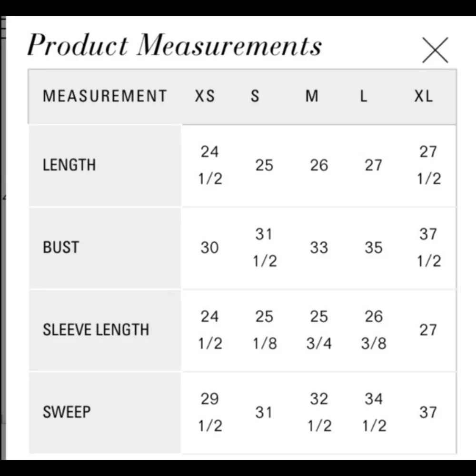Select the S size column header
This screenshot has height=476, width=476.
click(x=255, y=96)
